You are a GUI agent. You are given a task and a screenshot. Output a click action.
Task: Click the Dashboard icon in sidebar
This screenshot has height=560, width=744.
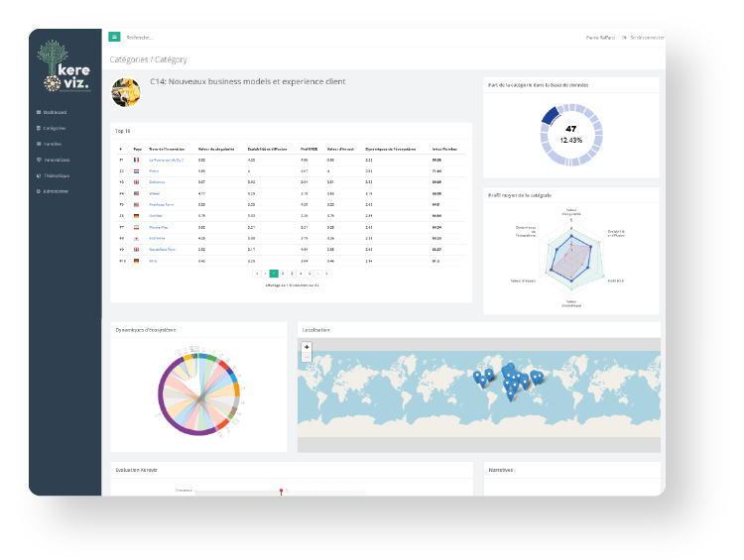pyautogui.click(x=38, y=112)
